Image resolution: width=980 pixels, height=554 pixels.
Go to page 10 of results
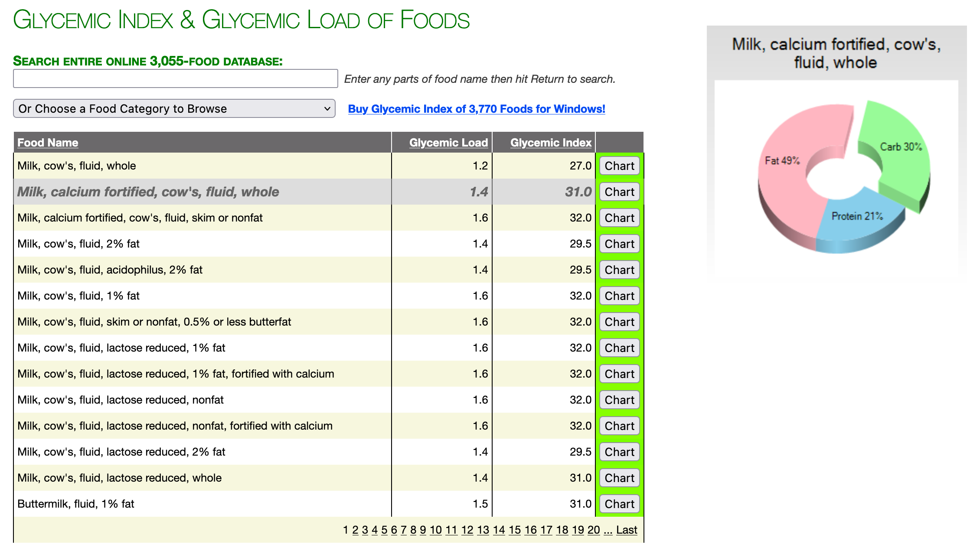tap(436, 530)
